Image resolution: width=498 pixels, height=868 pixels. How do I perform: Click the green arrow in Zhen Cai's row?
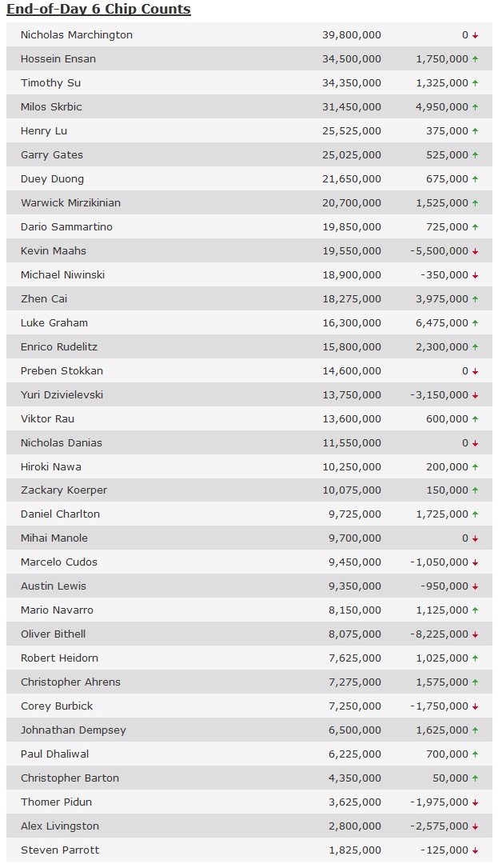(475, 299)
